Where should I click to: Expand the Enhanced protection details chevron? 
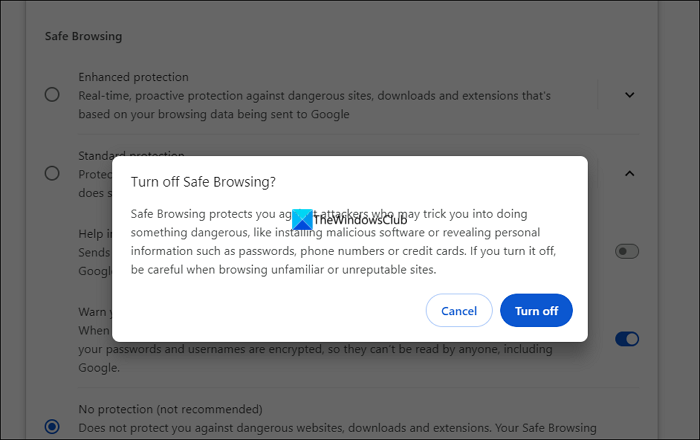629,95
